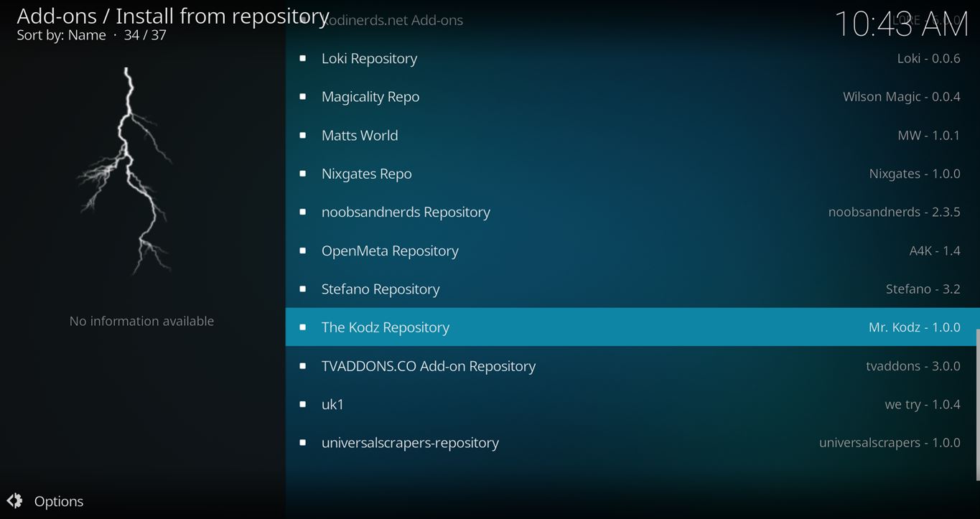Viewport: 980px width, 519px height.
Task: Open TVADDONS.CO Add-on Repository
Action: coord(429,366)
